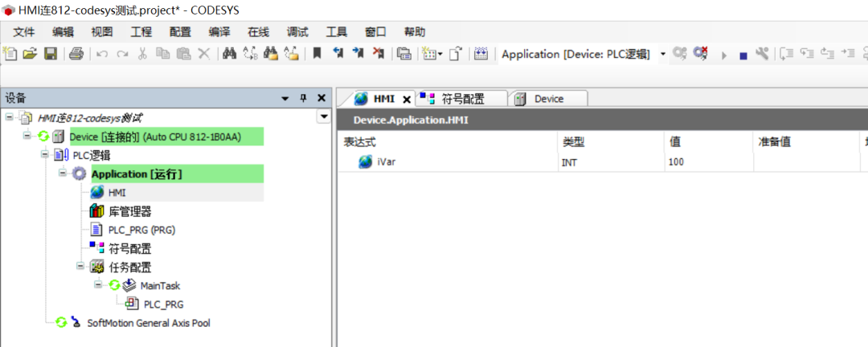Viewport: 868px width, 347px height.
Task: Click the step over debug icon
Action: pyautogui.click(x=808, y=54)
